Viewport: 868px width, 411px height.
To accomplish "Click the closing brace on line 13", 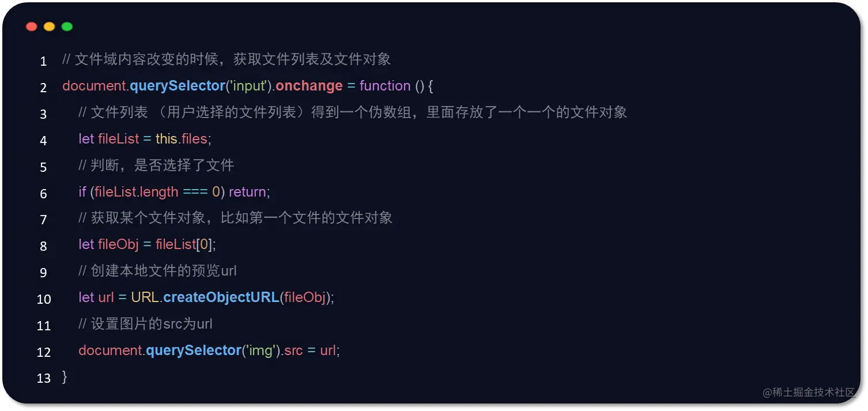I will tap(65, 378).
